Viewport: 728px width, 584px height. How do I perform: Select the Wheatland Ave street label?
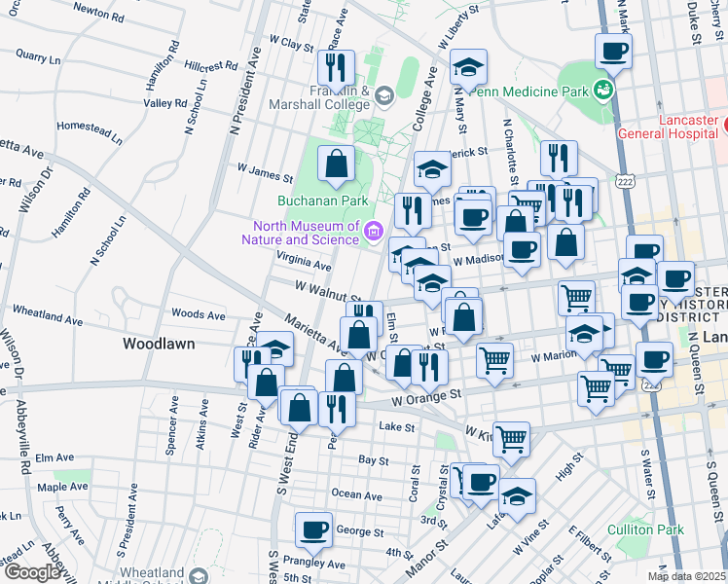pyautogui.click(x=48, y=315)
